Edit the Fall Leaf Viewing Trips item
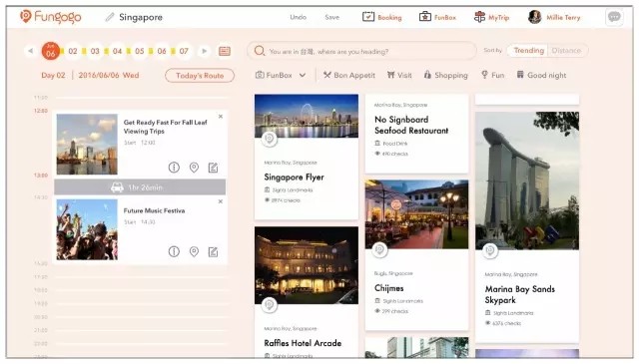Viewport: 639px width, 364px height. [213, 168]
